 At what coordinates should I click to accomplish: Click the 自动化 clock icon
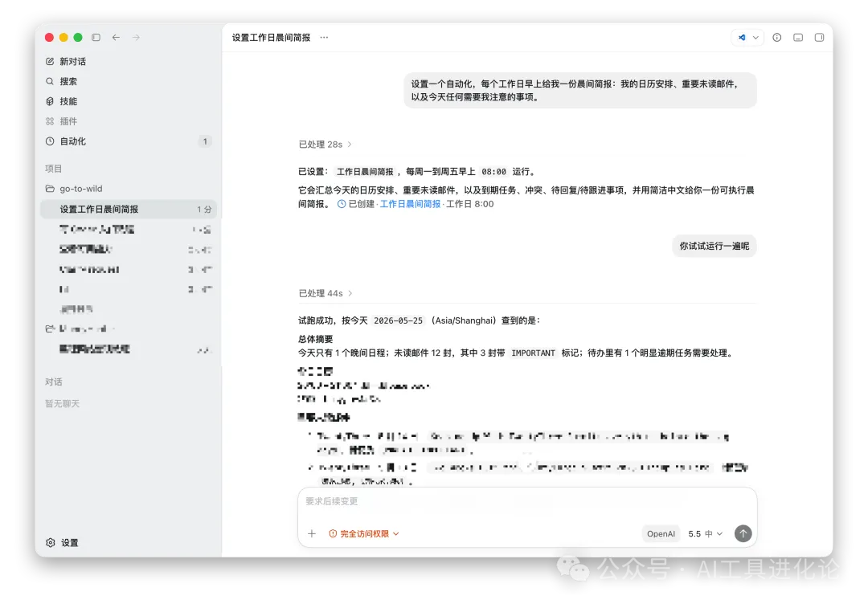tap(50, 141)
